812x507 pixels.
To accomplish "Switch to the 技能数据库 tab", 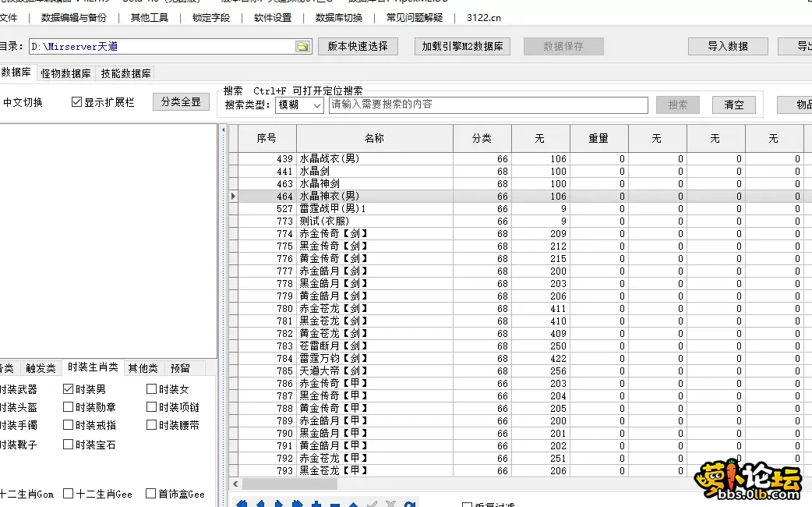I will pos(125,73).
